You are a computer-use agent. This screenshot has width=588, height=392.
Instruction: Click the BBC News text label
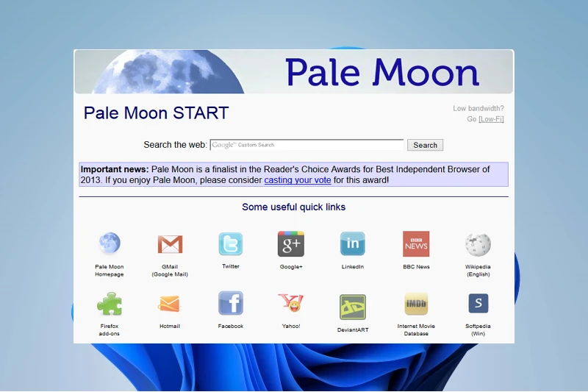pos(416,267)
